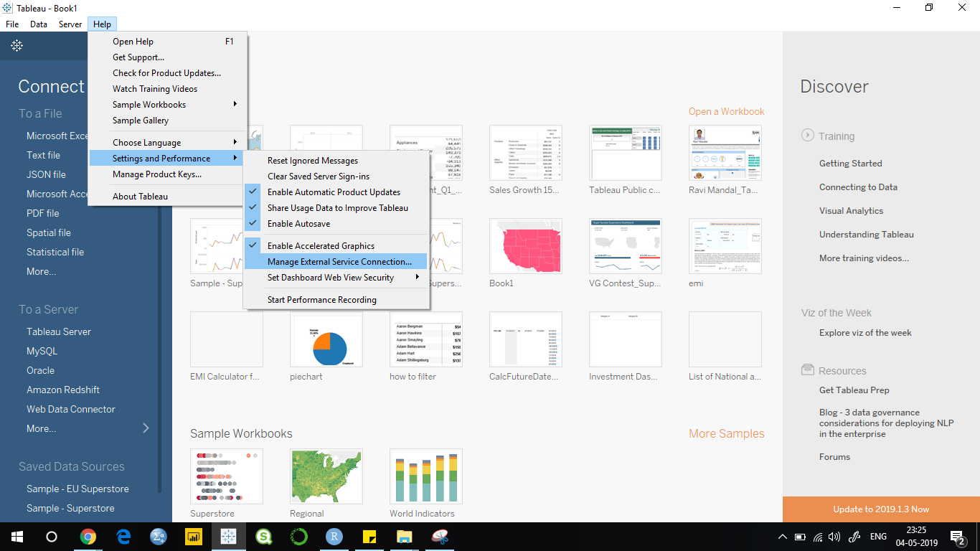Screen dimensions: 980x551
Task: Click the speaker icon in the system tray
Action: pos(835,536)
